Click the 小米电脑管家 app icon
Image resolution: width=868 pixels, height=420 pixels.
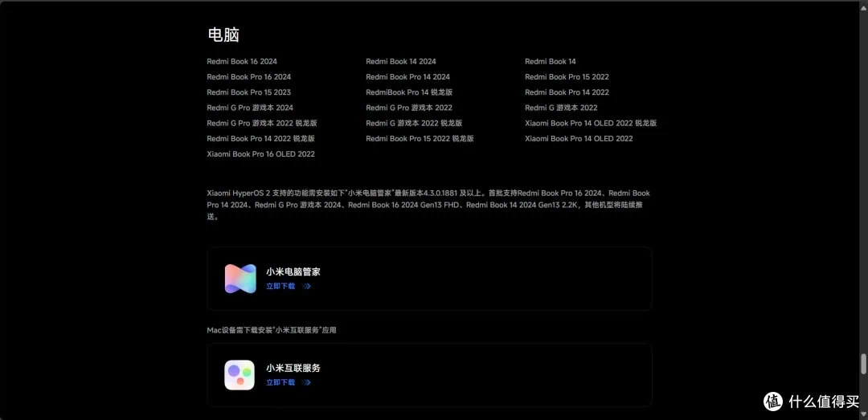240,279
